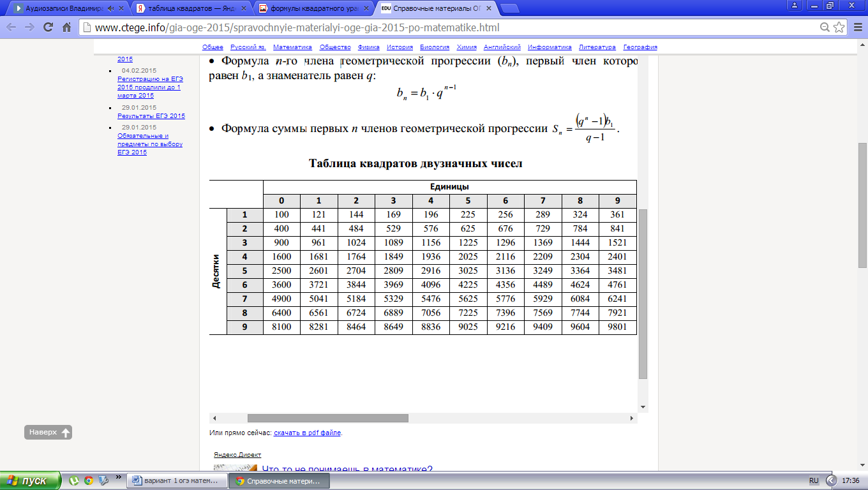
Task: Click the horizontal scrollbar left arrow
Action: pyautogui.click(x=214, y=419)
